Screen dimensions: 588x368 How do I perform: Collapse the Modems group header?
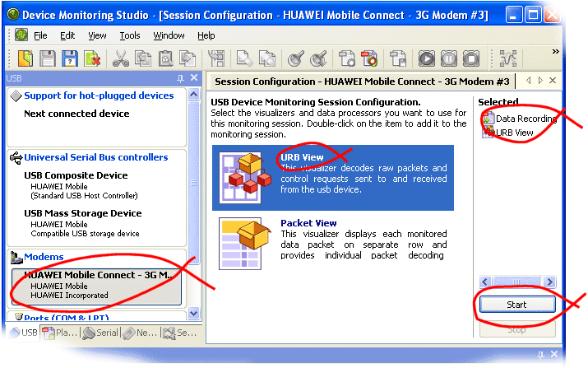(44, 257)
